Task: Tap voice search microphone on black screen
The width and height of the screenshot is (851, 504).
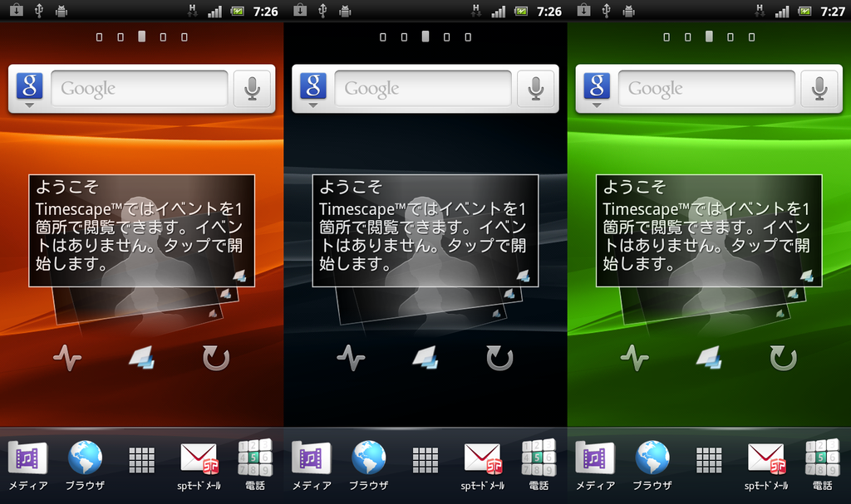Action: [536, 89]
